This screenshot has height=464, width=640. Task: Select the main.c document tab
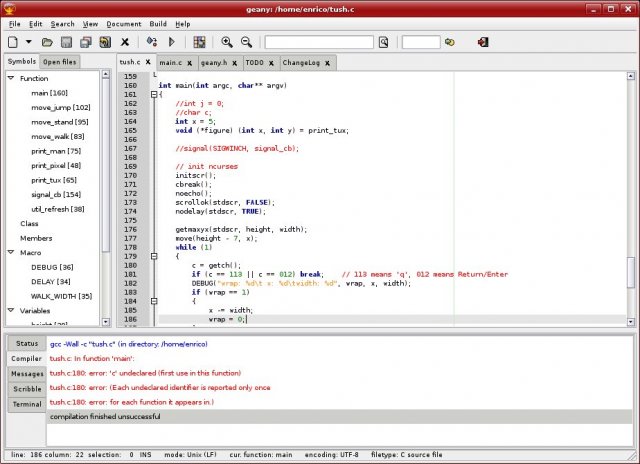(x=171, y=63)
